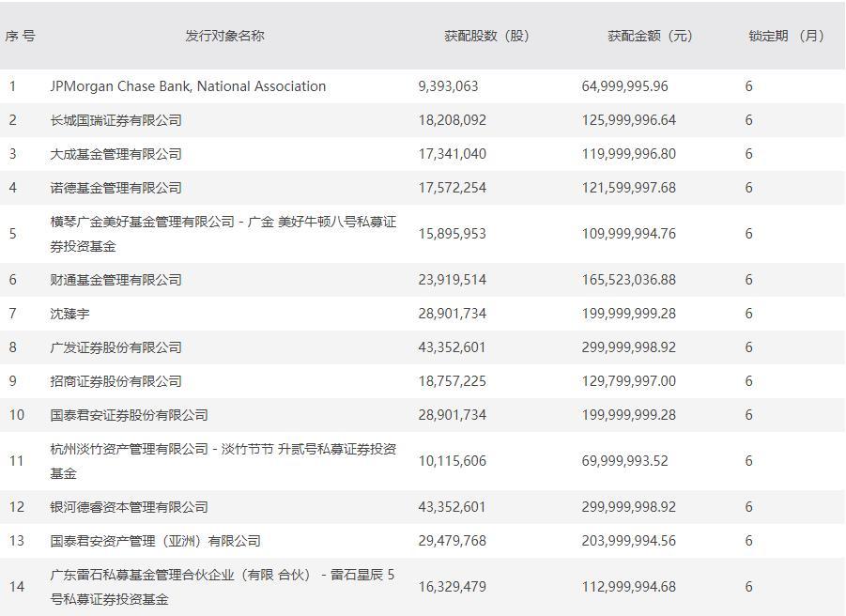
Task: Click share count 16,329,479
Action: click(453, 587)
